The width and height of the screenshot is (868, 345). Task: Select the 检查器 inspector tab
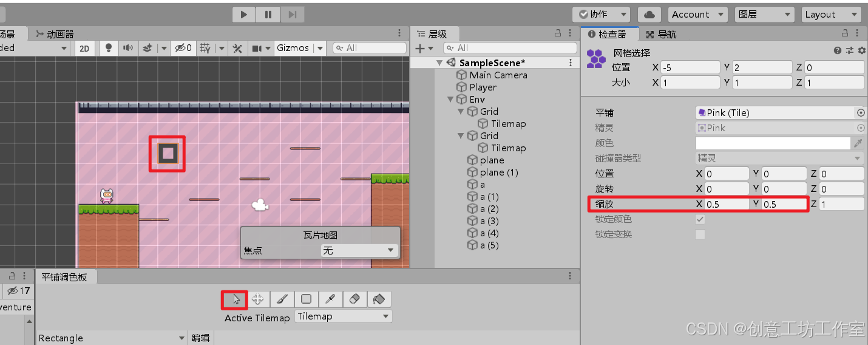click(x=608, y=34)
